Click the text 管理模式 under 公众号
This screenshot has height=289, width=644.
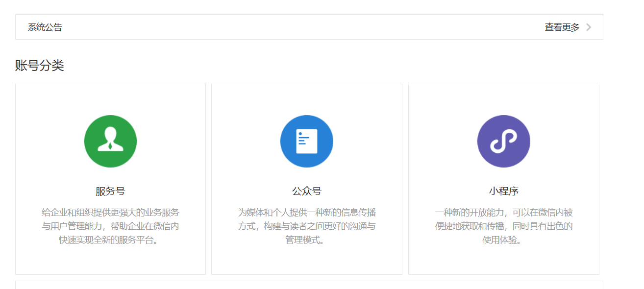[305, 240]
